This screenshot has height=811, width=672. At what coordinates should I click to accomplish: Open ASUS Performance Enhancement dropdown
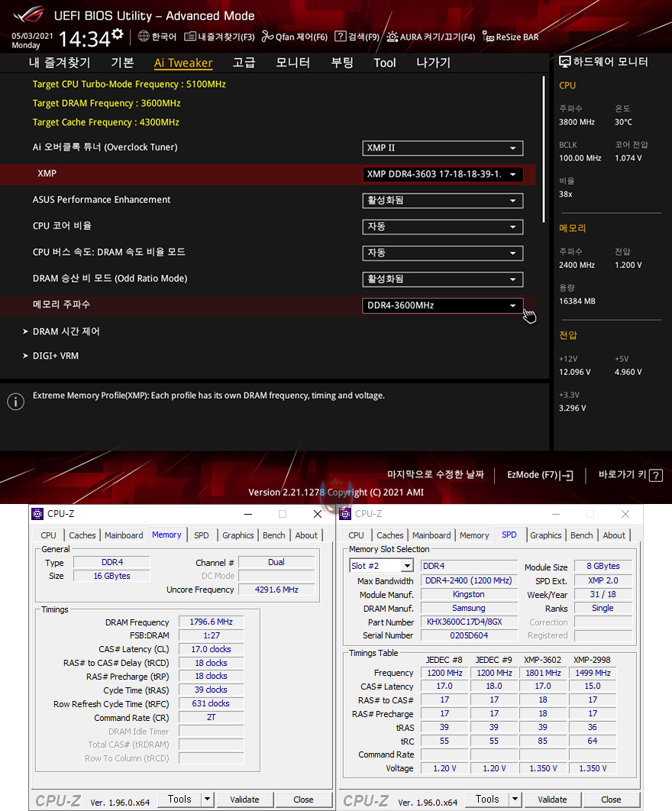point(442,201)
